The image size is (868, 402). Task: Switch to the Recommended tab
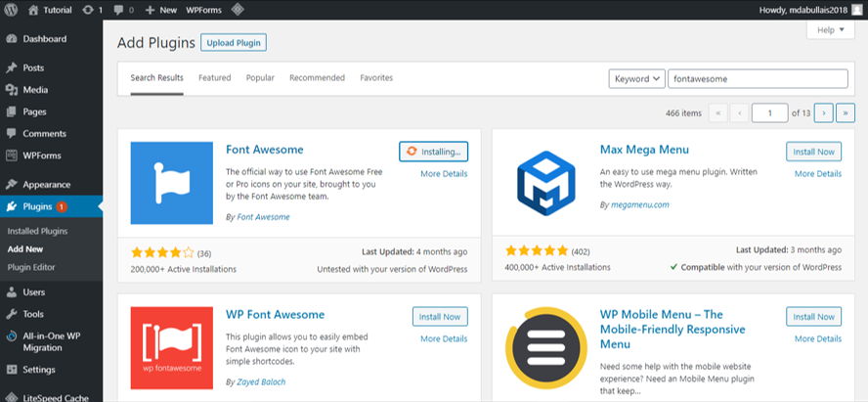[x=318, y=77]
